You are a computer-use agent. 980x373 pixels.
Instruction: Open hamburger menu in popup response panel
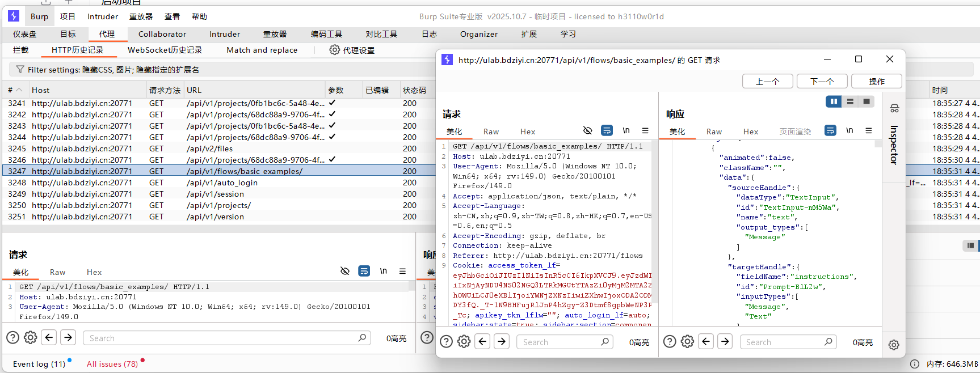click(x=869, y=130)
